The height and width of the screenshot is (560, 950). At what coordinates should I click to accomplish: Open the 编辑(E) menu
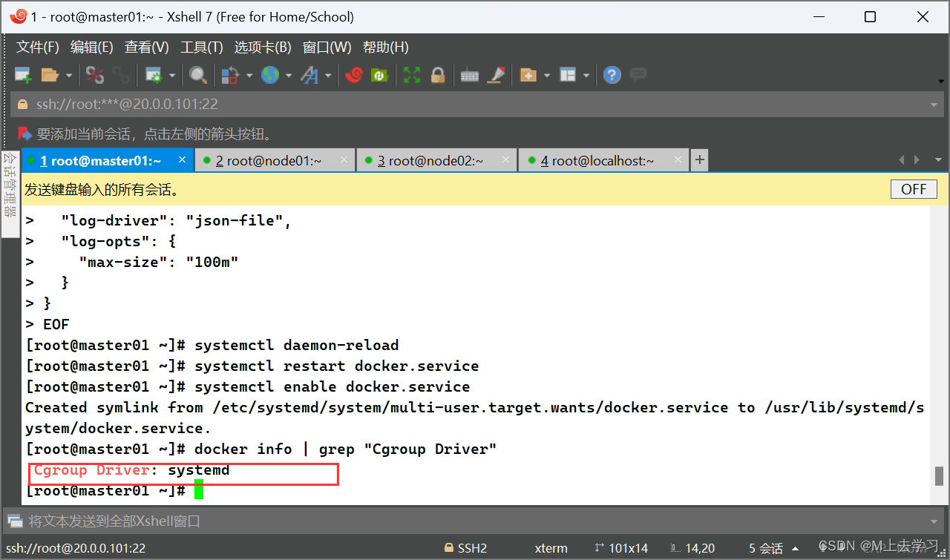[92, 47]
